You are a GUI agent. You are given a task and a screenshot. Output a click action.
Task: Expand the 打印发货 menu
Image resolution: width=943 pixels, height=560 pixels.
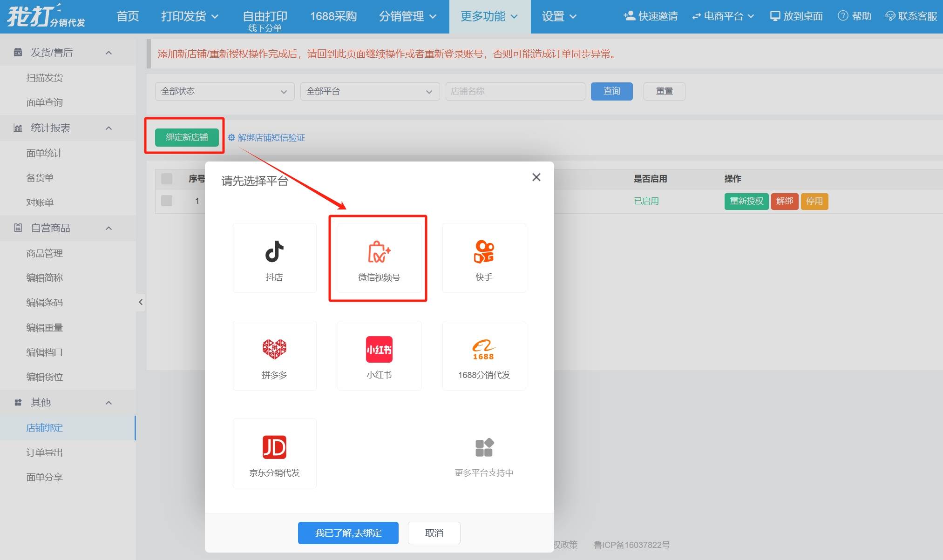pos(190,16)
